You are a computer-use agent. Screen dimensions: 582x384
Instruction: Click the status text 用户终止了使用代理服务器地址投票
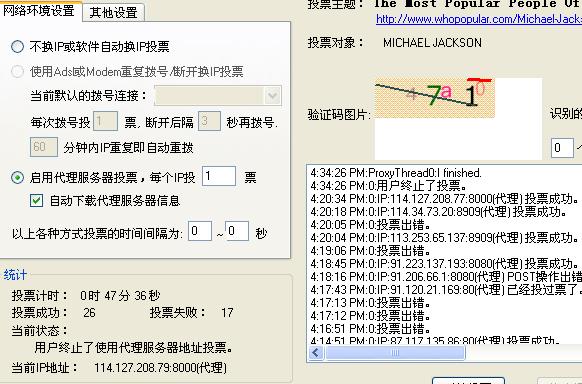(x=134, y=348)
